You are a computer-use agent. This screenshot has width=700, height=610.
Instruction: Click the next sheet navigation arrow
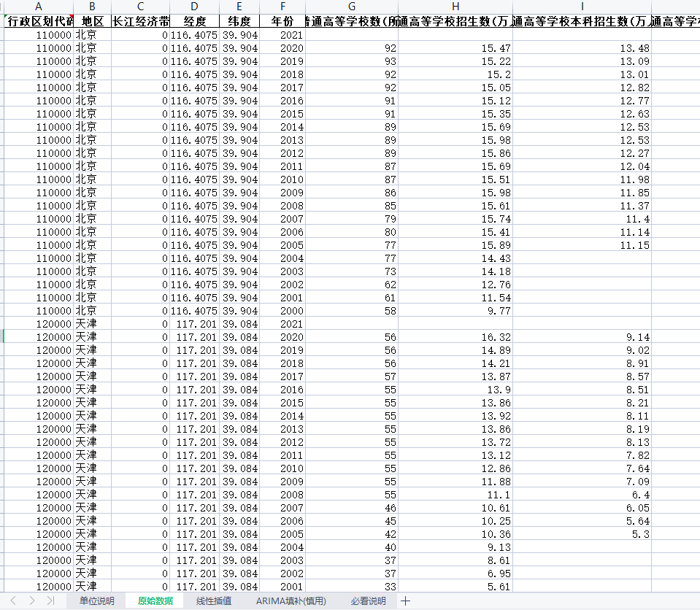(x=31, y=601)
